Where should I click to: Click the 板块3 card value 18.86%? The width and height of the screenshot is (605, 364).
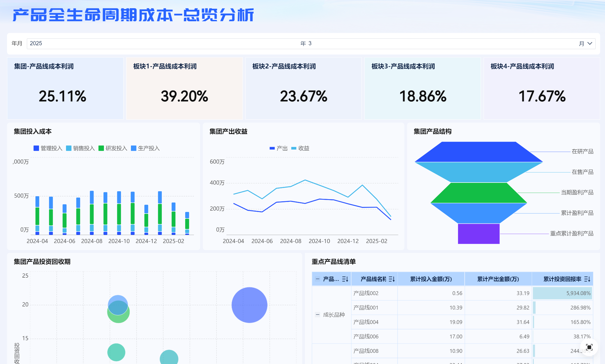tap(423, 96)
